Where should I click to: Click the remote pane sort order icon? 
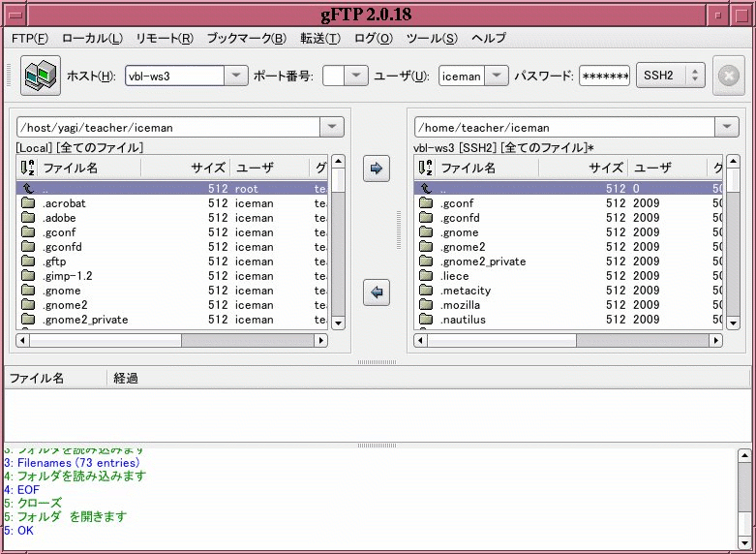click(x=426, y=168)
